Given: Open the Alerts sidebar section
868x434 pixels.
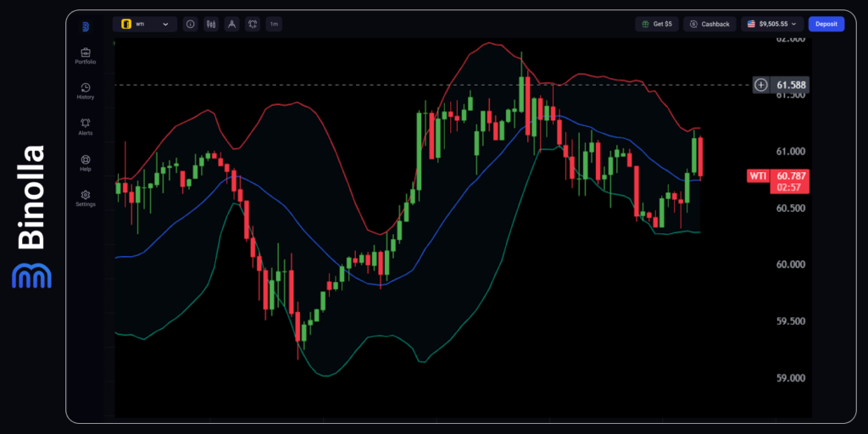Looking at the screenshot, I should point(86,127).
